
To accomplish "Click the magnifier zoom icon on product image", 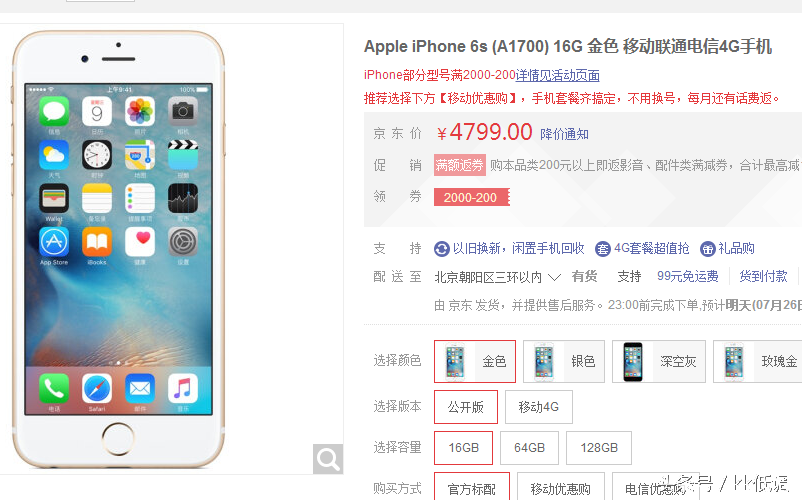I will tap(328, 459).
